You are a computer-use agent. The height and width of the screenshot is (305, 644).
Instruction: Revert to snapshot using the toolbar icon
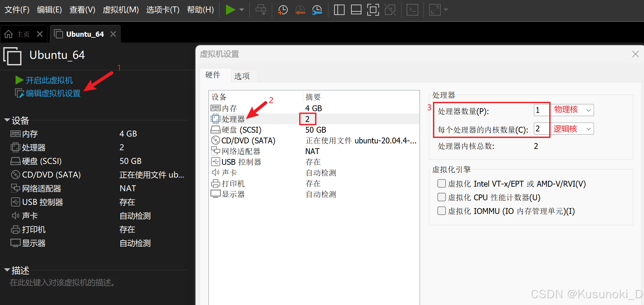300,10
